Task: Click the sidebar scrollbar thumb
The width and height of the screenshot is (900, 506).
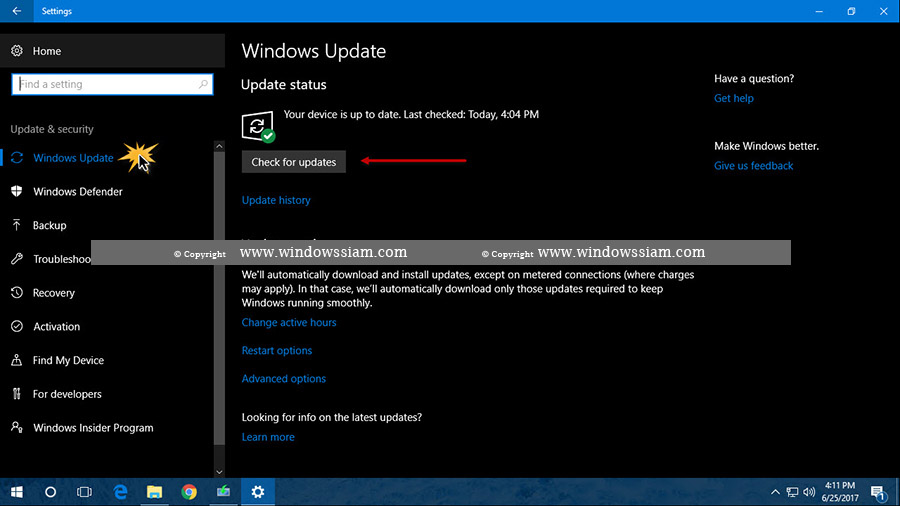Action: [219, 298]
